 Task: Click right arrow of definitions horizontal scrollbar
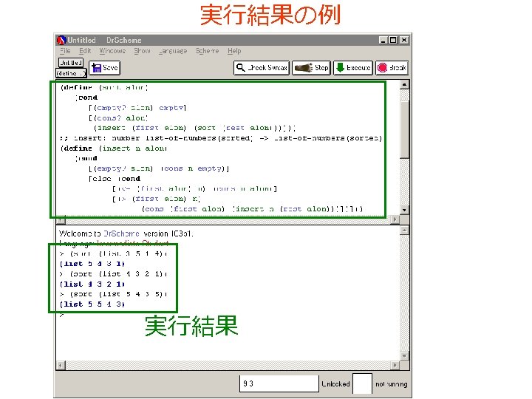coord(395,219)
